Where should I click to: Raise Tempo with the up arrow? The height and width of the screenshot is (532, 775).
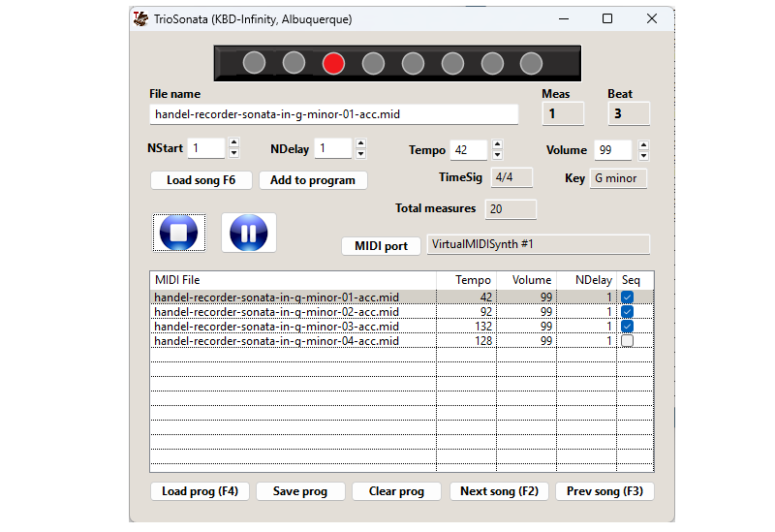(x=497, y=144)
